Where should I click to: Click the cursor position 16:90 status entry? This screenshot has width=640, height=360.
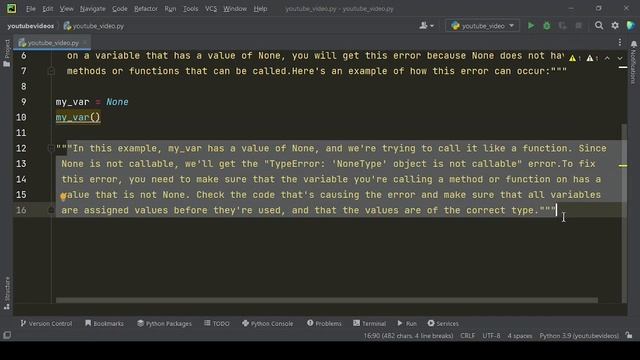(x=408, y=336)
